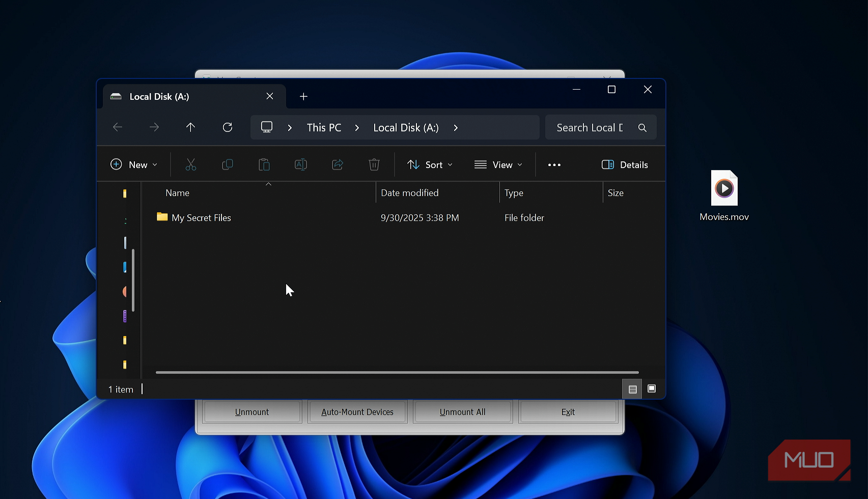Click the Paste clipboard icon
The image size is (868, 499).
264,164
